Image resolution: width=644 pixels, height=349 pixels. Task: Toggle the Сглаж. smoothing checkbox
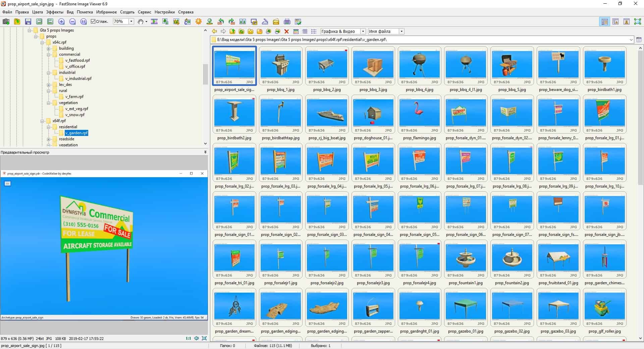click(x=94, y=21)
